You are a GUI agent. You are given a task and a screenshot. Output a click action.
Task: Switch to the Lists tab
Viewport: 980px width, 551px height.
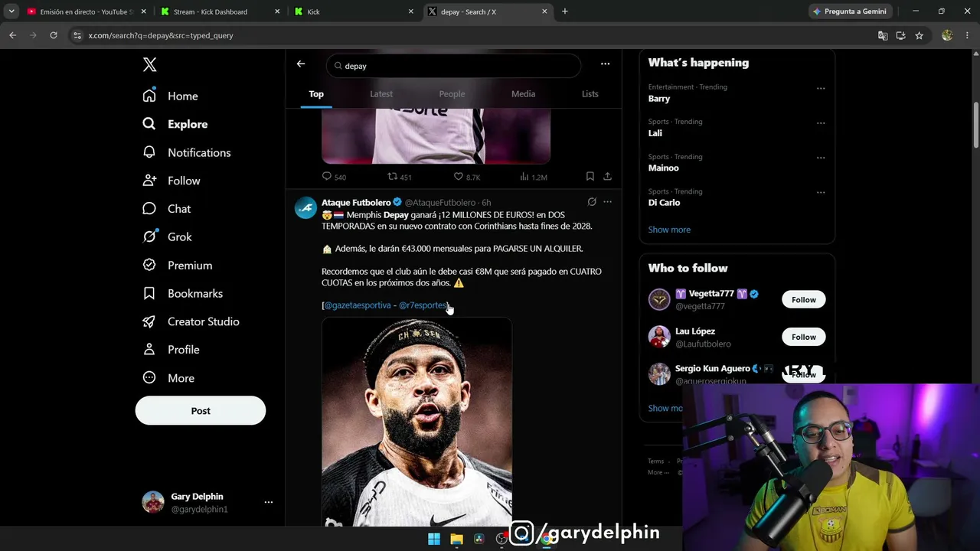click(x=590, y=94)
